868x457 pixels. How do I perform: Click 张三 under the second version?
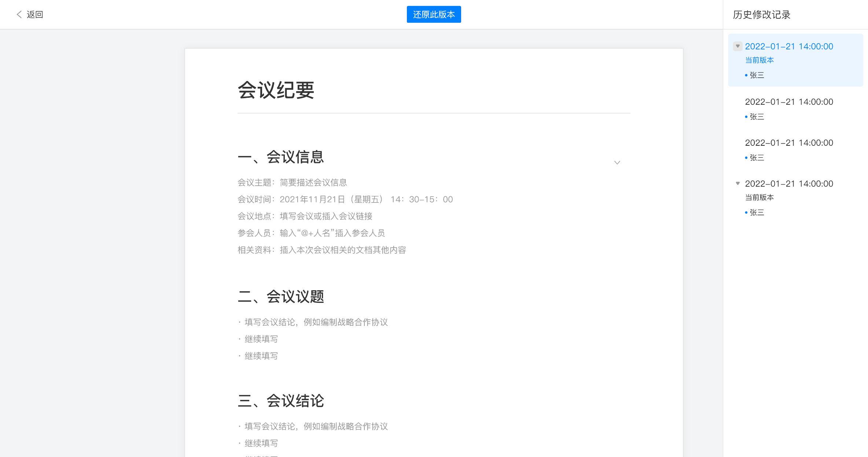[757, 117]
